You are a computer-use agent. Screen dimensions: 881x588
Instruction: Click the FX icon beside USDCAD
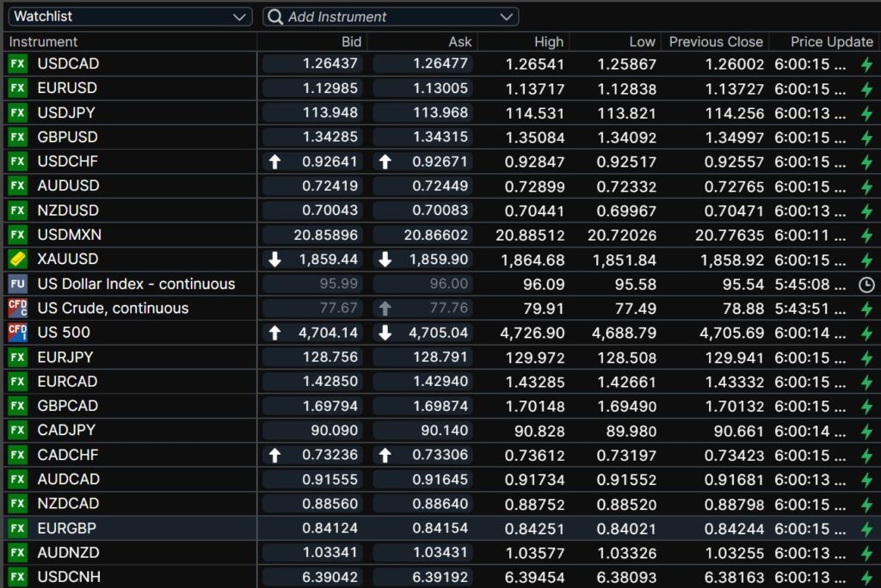(17, 64)
